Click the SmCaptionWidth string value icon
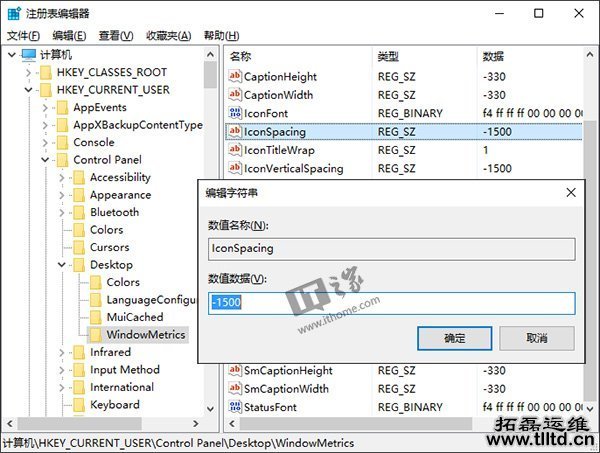The width and height of the screenshot is (600, 453). coord(235,388)
